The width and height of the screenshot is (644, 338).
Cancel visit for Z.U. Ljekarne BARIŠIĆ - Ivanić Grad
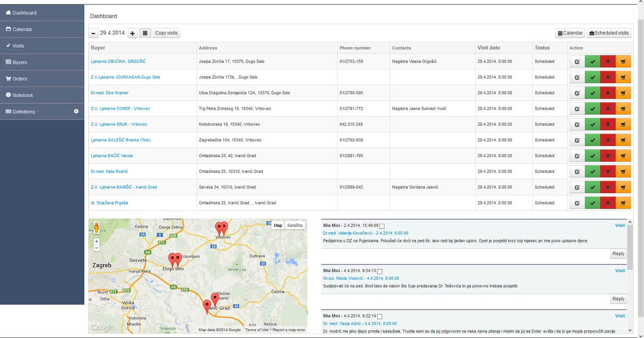click(608, 187)
